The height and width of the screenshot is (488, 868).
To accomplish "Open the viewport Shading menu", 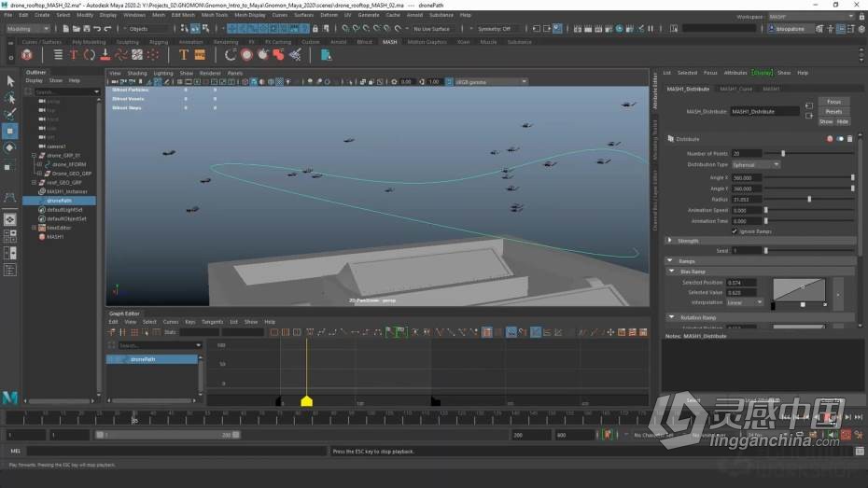I will (137, 73).
